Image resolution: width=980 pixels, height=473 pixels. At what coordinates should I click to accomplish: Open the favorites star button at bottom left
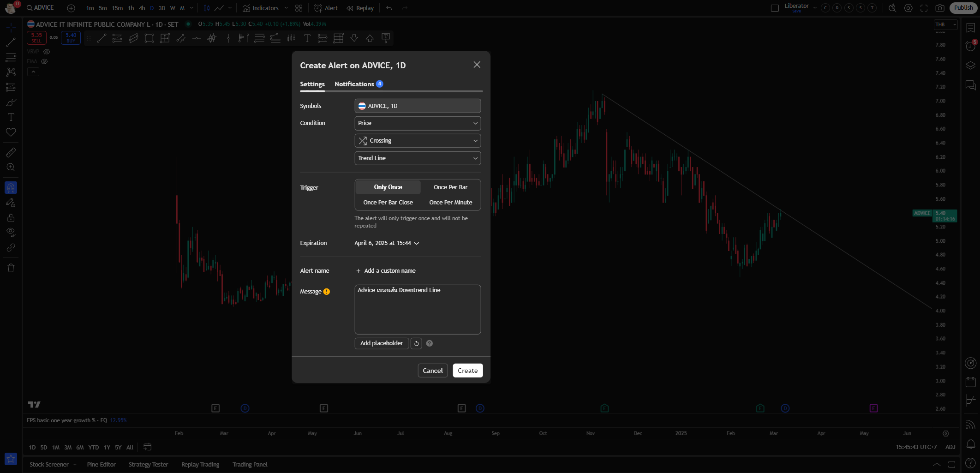click(11, 459)
